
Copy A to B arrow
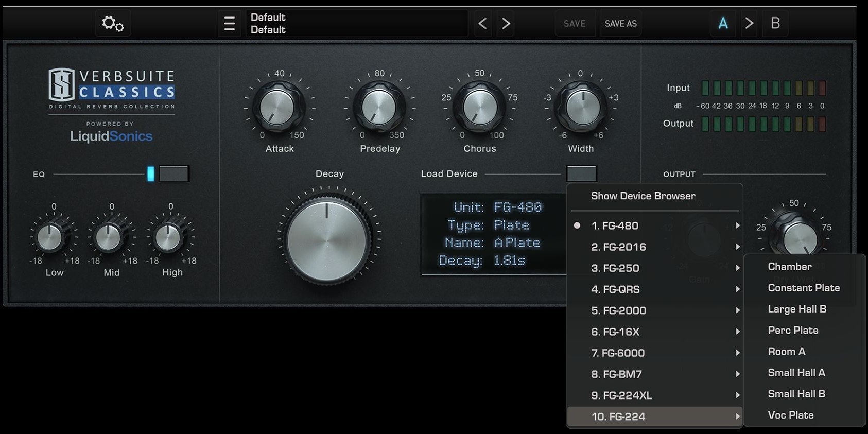coord(749,23)
